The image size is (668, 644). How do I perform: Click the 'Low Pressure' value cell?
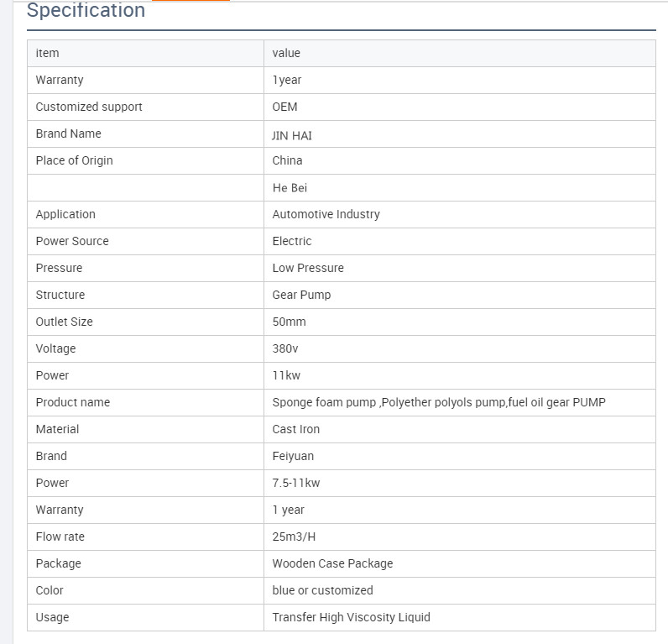[460, 268]
